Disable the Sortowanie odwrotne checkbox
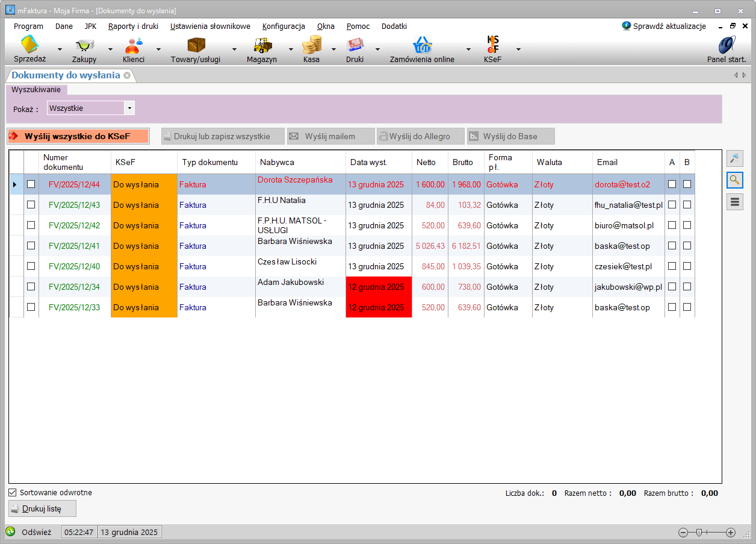This screenshot has width=756, height=544. point(13,493)
